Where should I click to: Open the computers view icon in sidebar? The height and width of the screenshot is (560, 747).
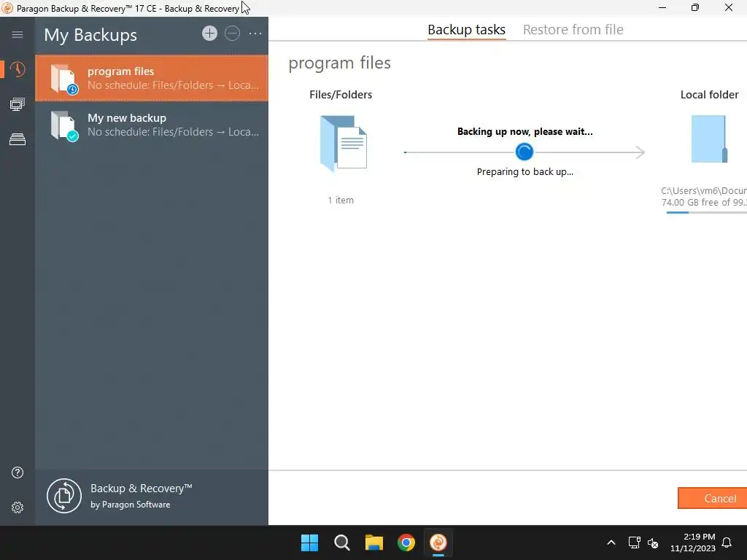[x=18, y=104]
